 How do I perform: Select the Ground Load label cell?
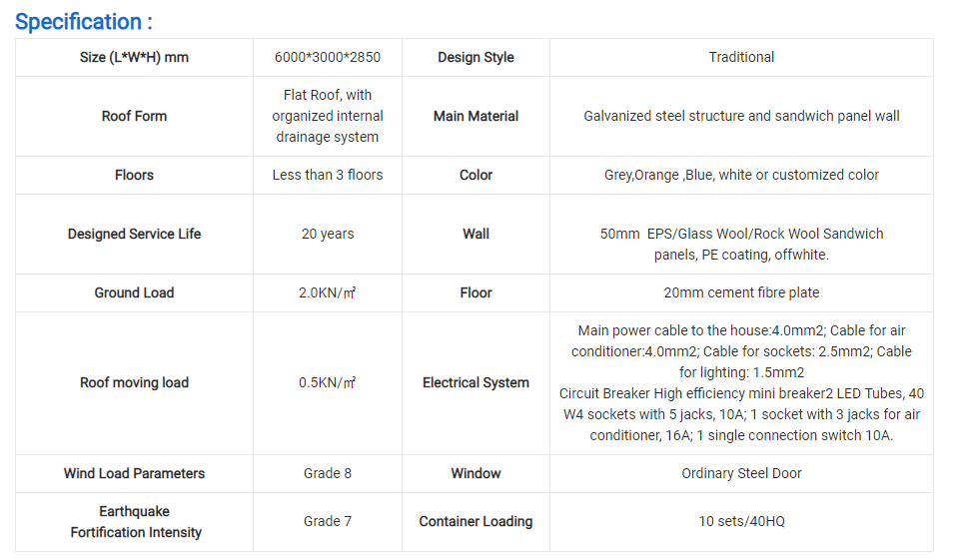[134, 293]
